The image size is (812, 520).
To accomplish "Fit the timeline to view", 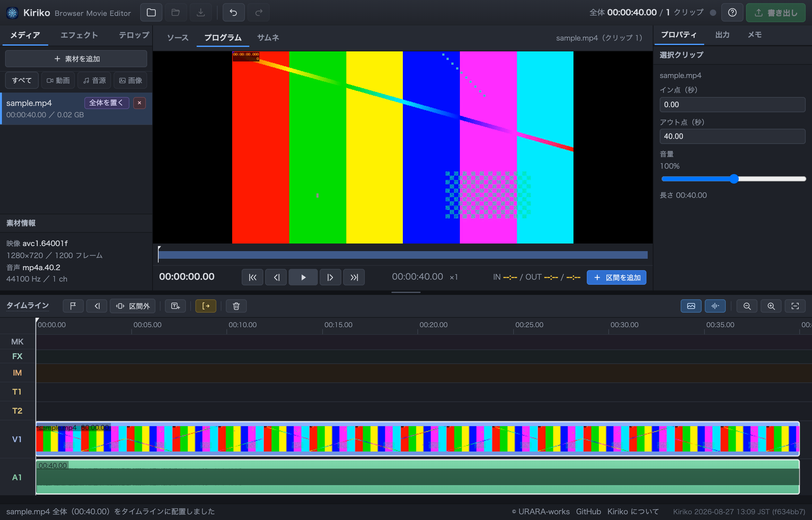I will click(x=795, y=306).
